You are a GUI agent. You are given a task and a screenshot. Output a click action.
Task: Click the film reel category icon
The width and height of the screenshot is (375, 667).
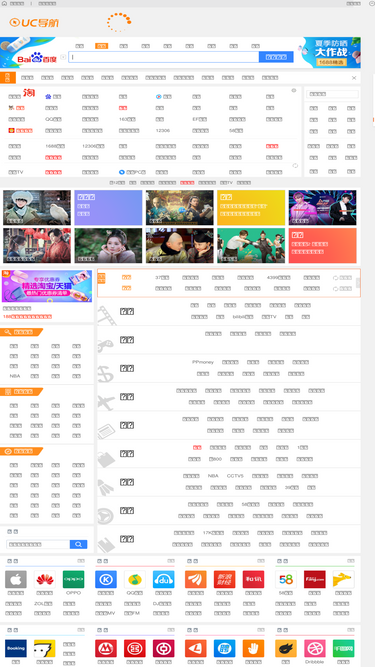[x=106, y=315]
